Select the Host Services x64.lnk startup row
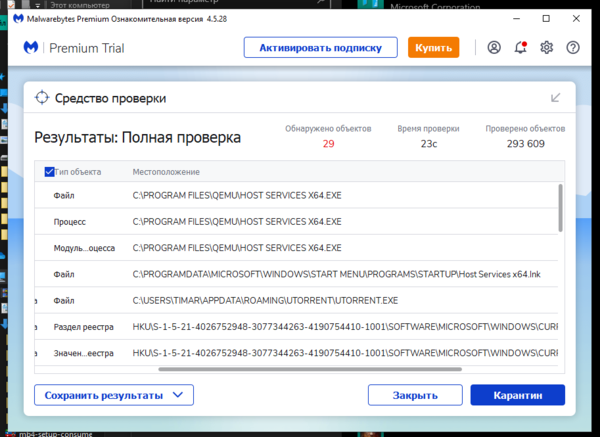 pyautogui.click(x=296, y=274)
